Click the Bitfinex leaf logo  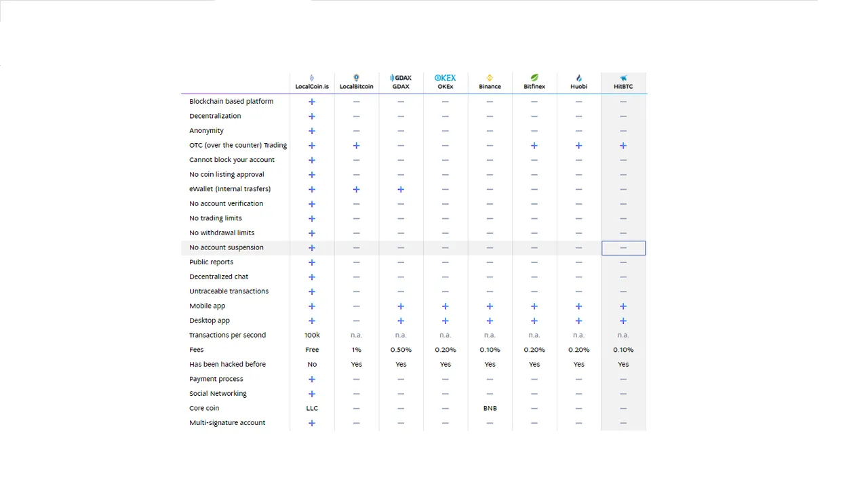click(534, 78)
